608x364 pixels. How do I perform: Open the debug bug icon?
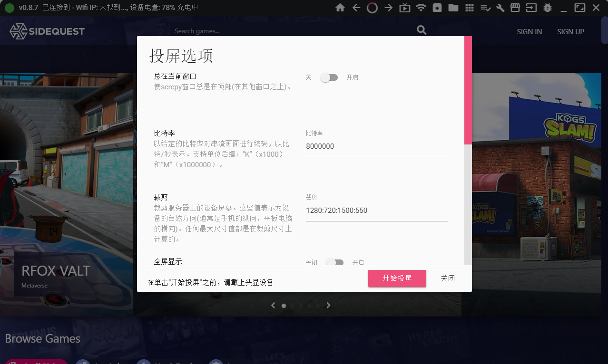(548, 8)
